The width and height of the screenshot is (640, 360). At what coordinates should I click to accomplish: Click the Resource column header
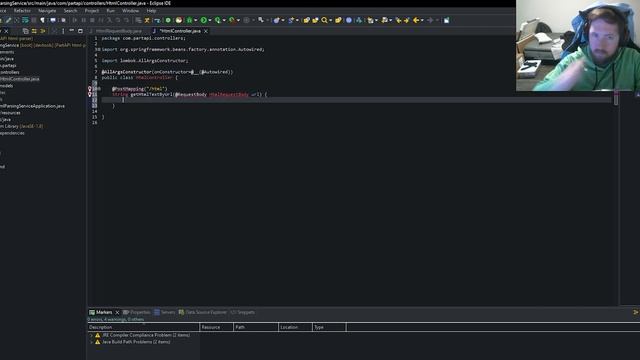(216, 327)
